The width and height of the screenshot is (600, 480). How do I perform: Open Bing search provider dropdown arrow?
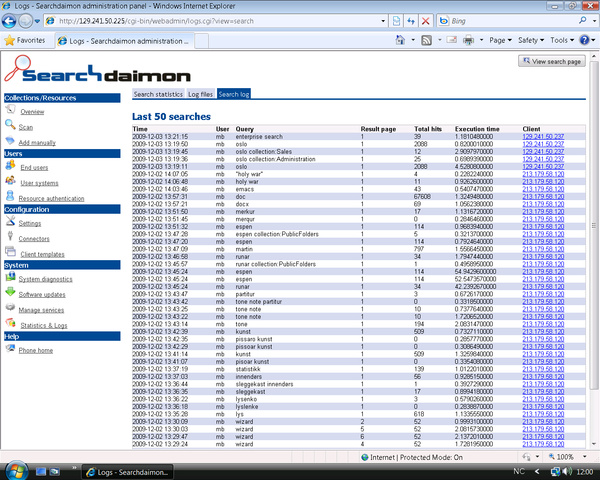point(594,21)
